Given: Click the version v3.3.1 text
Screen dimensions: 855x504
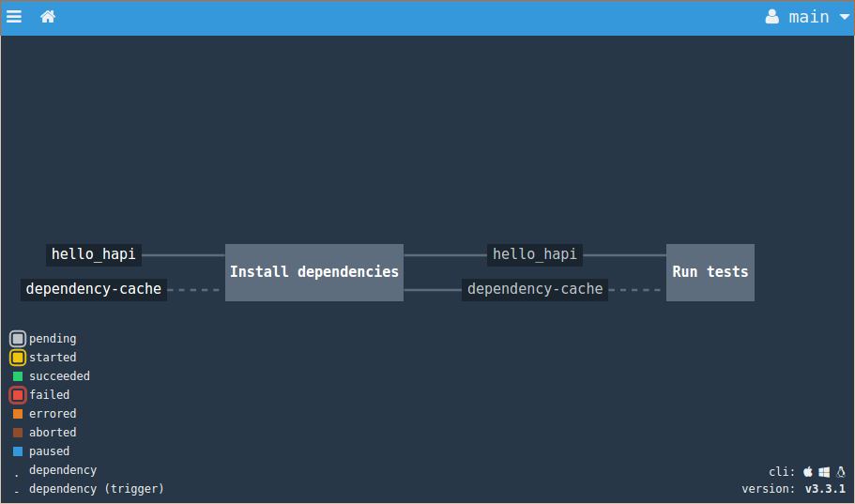Looking at the screenshot, I should point(825,489).
